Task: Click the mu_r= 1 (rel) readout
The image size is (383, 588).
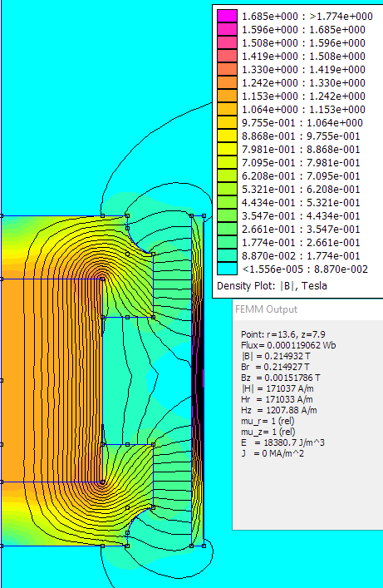Action: [268, 421]
